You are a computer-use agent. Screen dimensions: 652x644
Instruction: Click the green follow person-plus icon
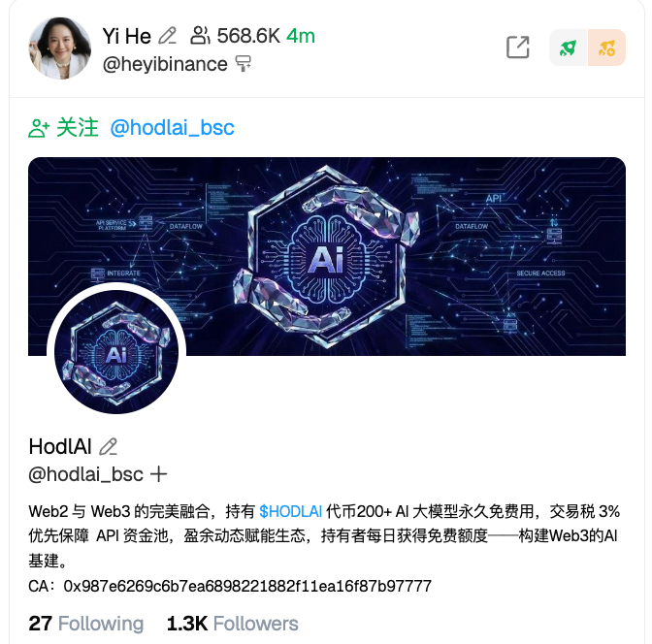point(39,128)
